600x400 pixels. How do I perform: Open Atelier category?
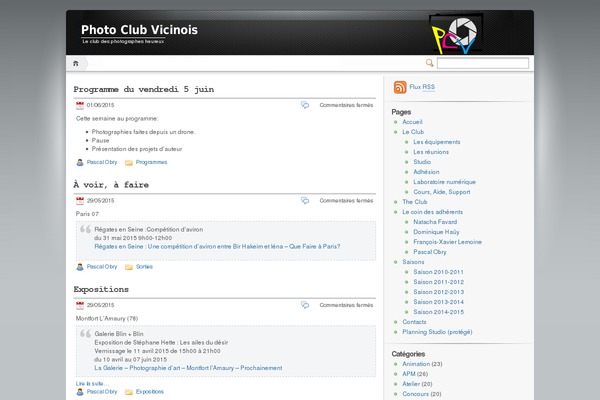411,384
